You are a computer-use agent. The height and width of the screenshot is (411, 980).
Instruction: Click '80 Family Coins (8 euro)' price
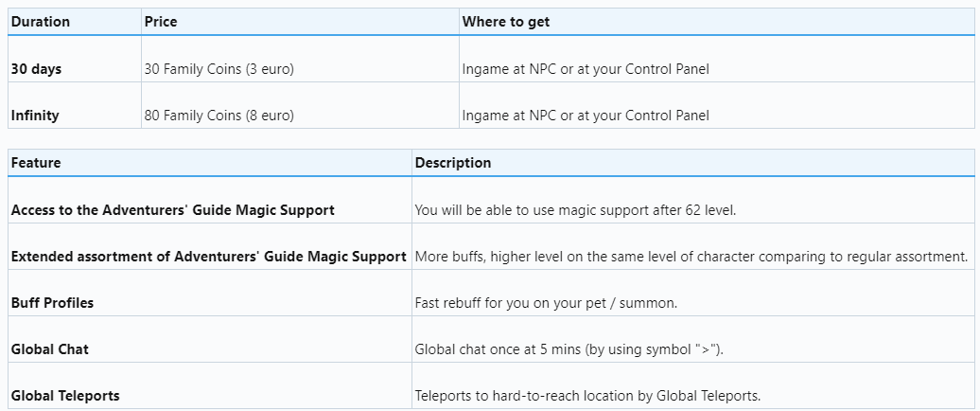[219, 116]
